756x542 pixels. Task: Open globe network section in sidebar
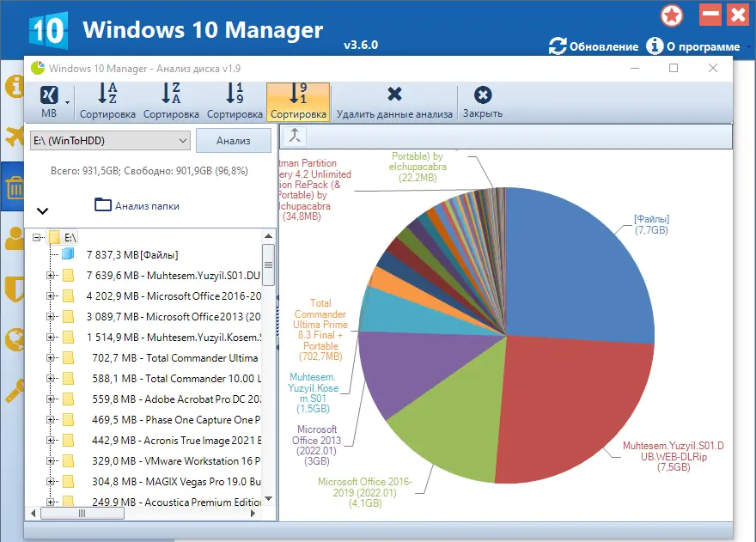(15, 339)
